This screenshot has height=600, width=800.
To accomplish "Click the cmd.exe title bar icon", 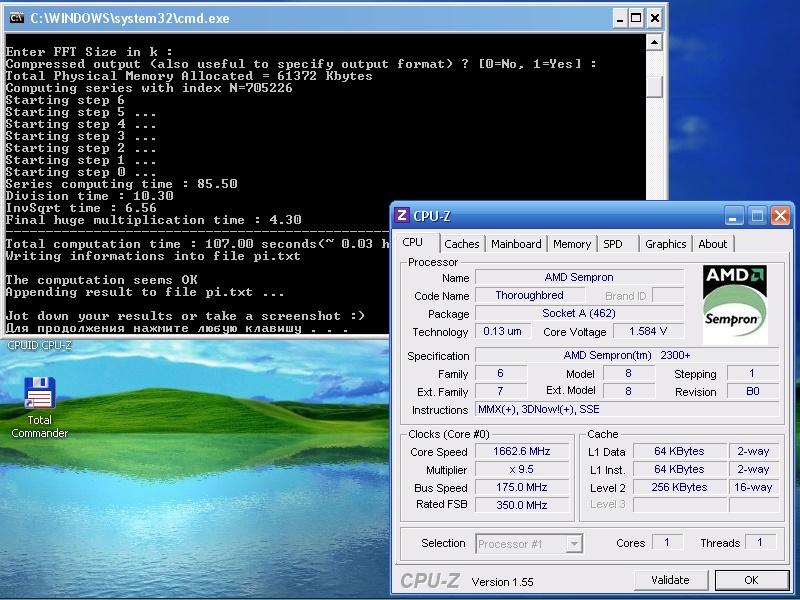I will tap(16, 18).
